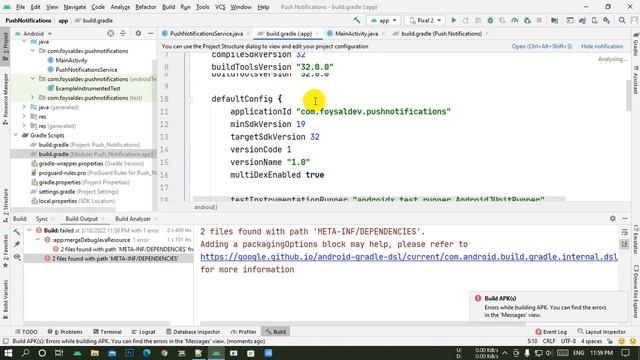Image resolution: width=640 pixels, height=360 pixels.
Task: Hide the Project panel with minus icon
Action: click(151, 33)
